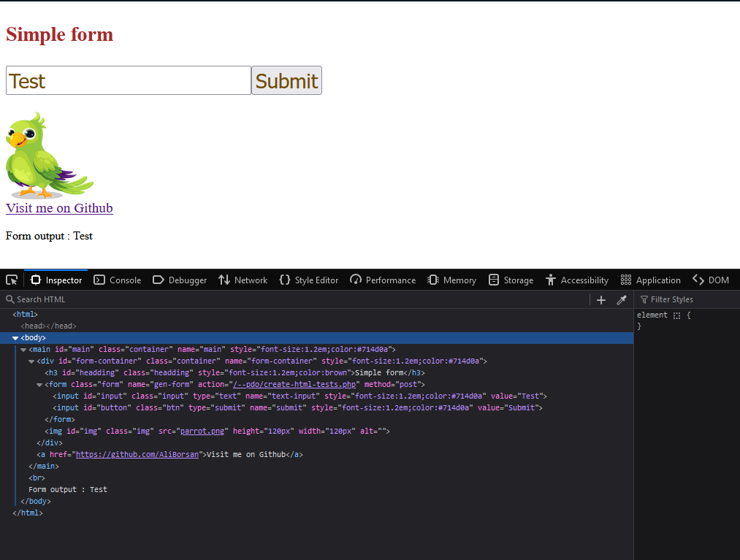Activate the element picker icon

(x=12, y=280)
